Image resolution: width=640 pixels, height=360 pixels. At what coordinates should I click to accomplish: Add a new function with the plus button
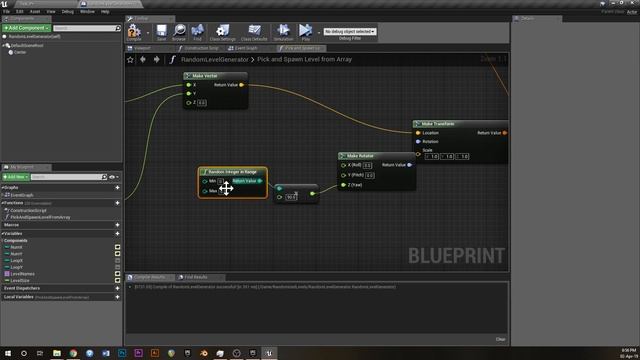pos(118,203)
